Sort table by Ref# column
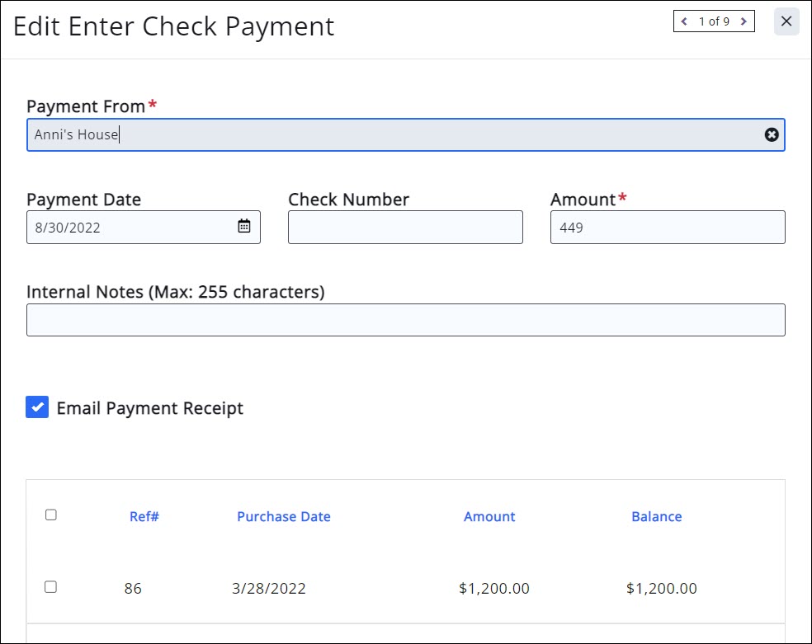This screenshot has width=812, height=644. tap(144, 517)
